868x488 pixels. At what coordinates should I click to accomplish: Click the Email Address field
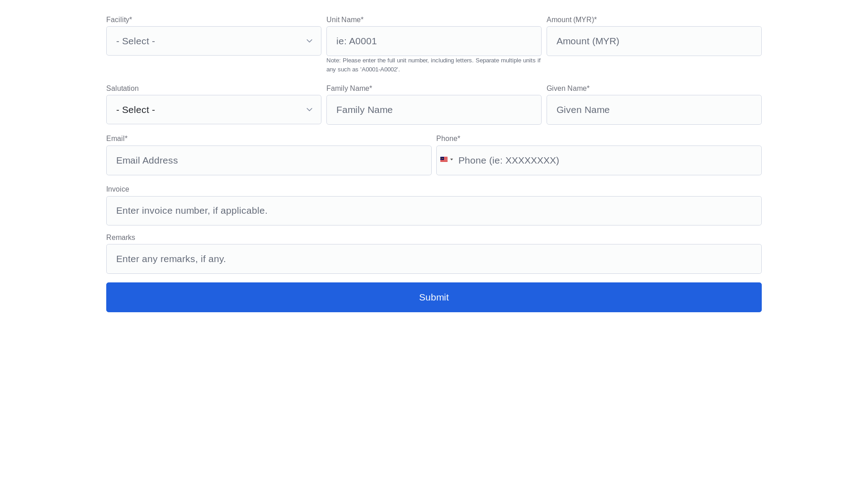point(269,160)
